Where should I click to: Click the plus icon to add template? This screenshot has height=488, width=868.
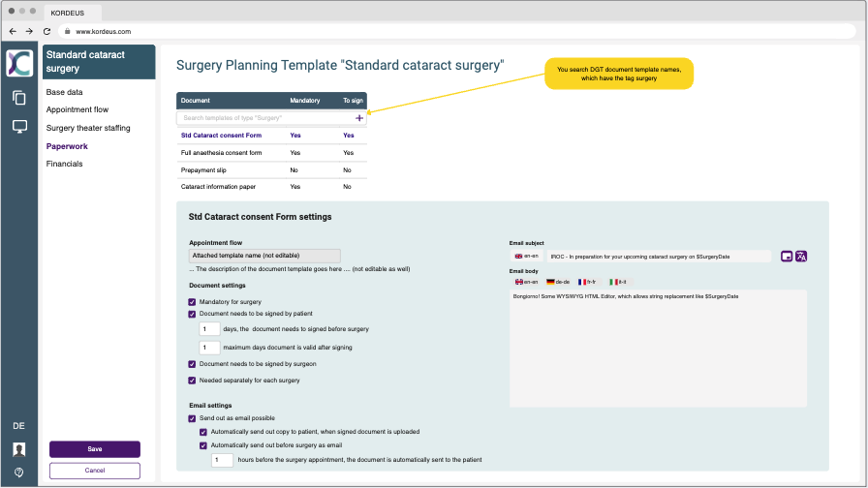359,118
